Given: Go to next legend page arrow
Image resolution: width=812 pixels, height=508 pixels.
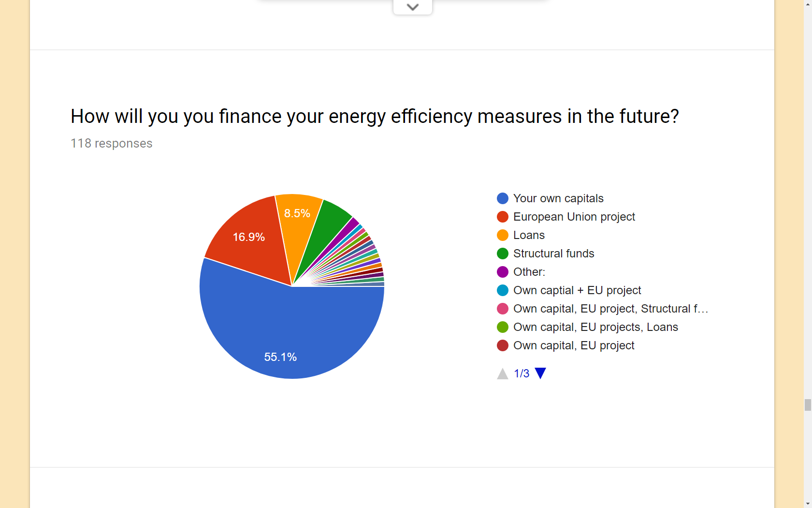Looking at the screenshot, I should tap(540, 373).
